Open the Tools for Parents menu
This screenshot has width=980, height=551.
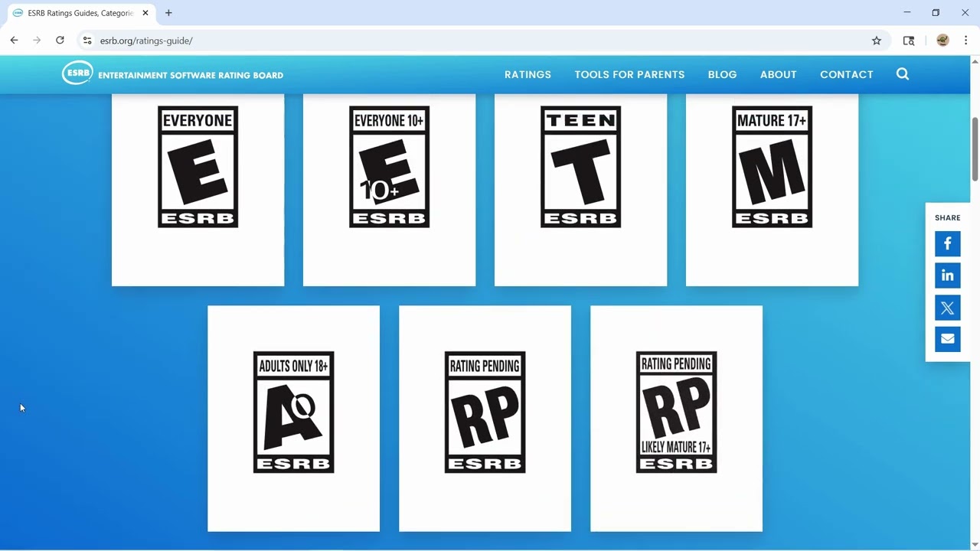click(629, 74)
